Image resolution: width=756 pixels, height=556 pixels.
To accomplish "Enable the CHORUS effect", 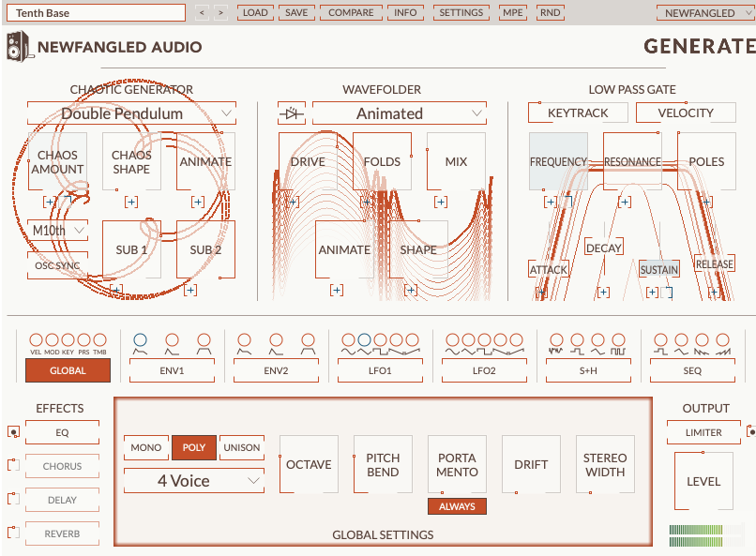I will pos(62,466).
